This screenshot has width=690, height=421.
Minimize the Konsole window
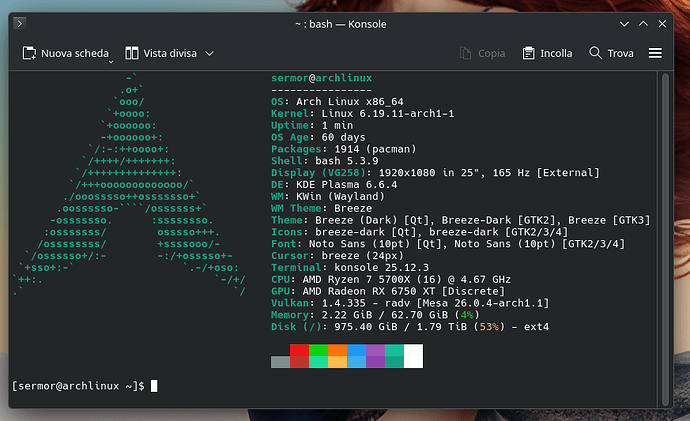pyautogui.click(x=624, y=24)
